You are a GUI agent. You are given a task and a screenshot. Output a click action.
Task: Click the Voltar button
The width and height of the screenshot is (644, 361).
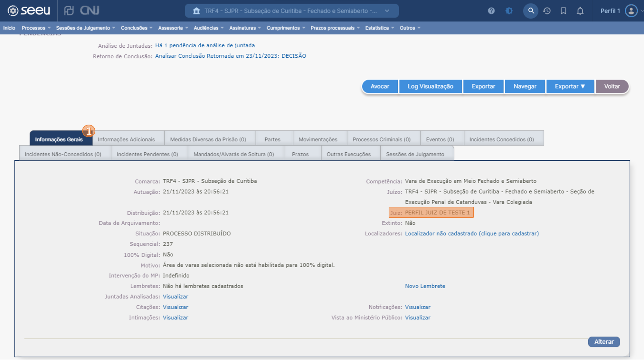pyautogui.click(x=612, y=86)
